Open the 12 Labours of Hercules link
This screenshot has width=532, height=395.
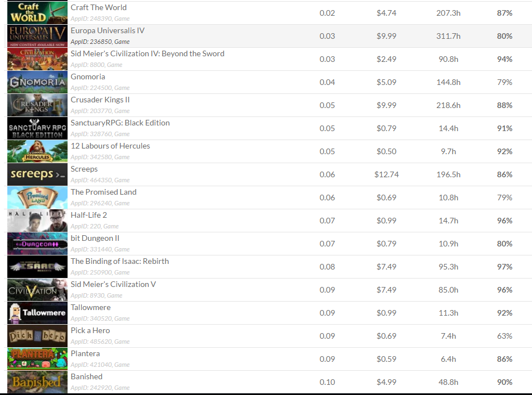[110, 146]
